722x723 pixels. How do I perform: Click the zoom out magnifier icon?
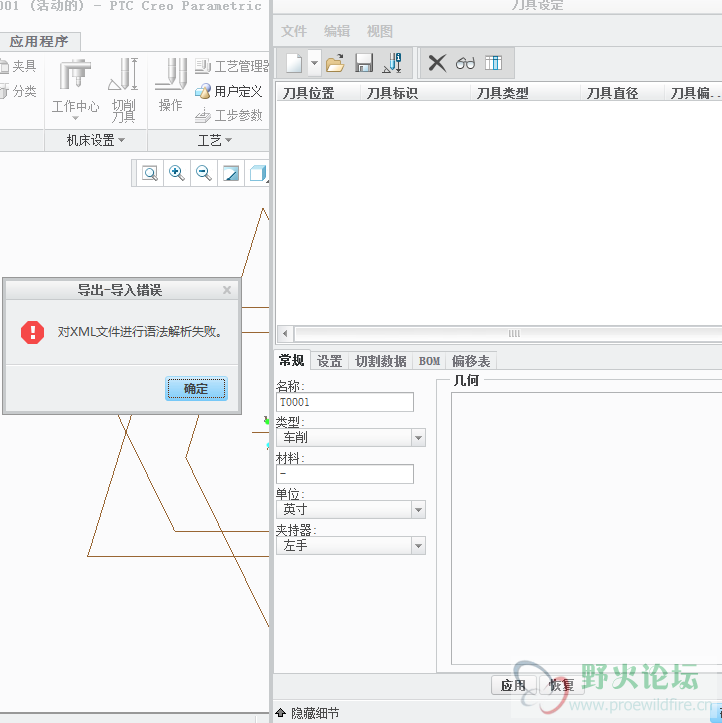(203, 173)
